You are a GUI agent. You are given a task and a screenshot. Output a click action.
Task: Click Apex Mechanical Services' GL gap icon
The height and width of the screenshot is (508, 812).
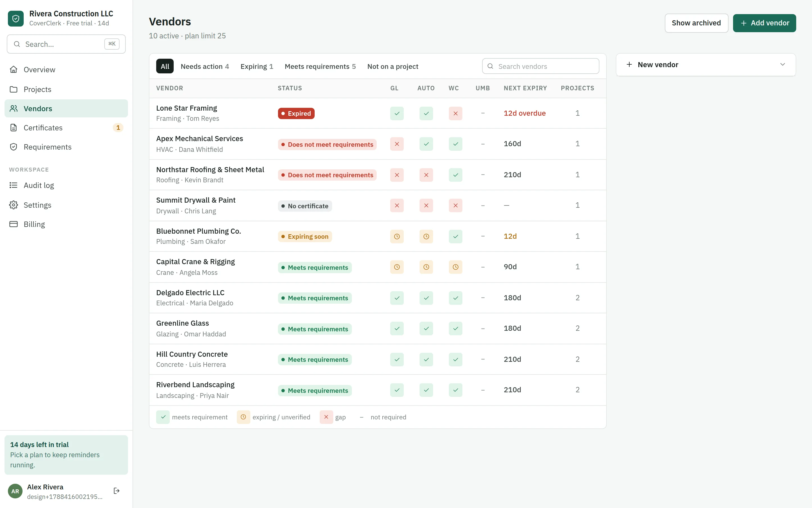tap(397, 144)
